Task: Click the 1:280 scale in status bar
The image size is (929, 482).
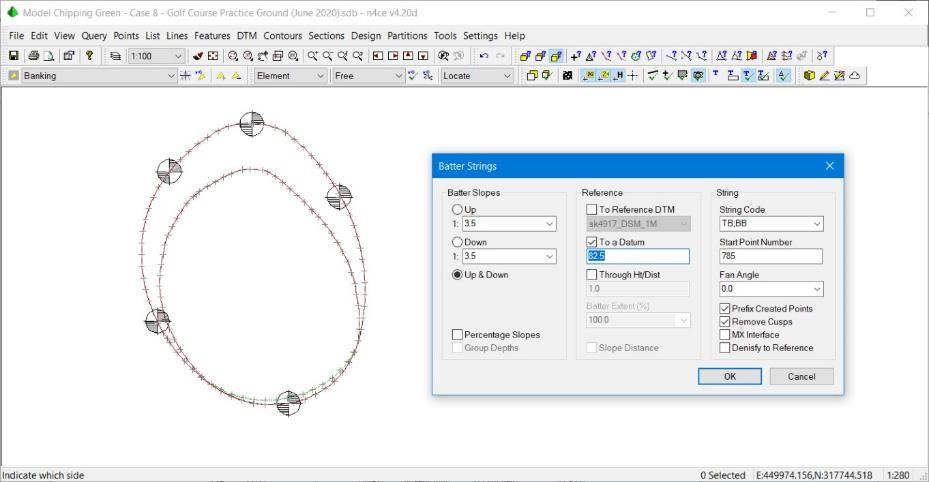Action: pos(898,475)
